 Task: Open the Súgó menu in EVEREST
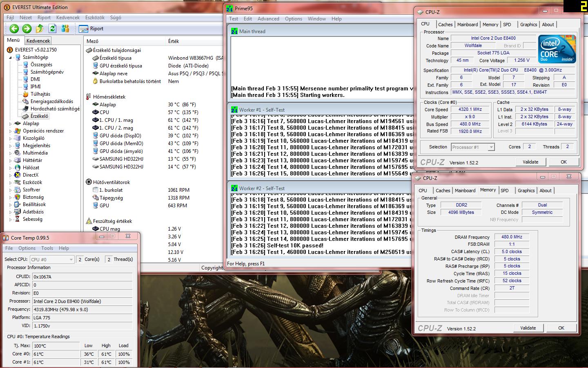point(116,18)
